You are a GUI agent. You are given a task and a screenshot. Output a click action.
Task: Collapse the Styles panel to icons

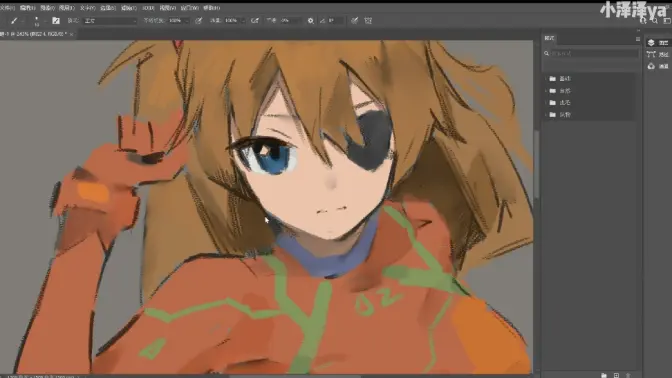click(639, 30)
